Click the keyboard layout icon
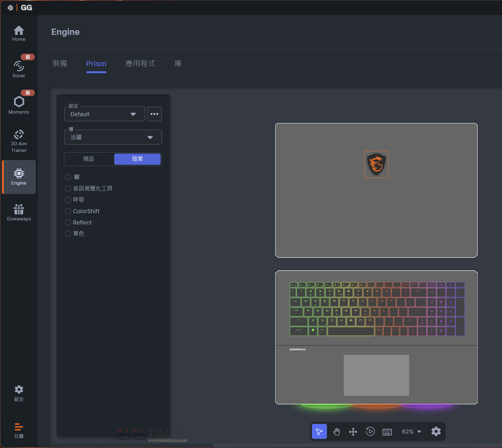Screen dimensions: 502x448 click(x=387, y=432)
